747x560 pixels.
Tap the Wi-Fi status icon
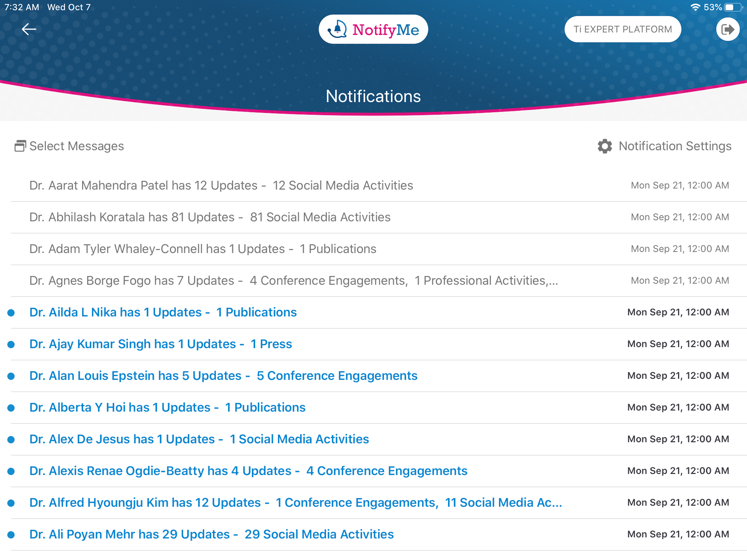click(695, 7)
